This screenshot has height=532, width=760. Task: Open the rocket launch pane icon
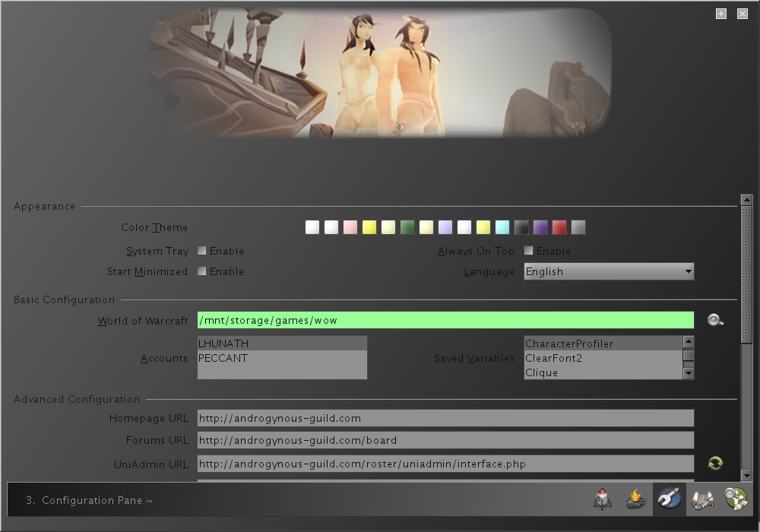point(603,499)
